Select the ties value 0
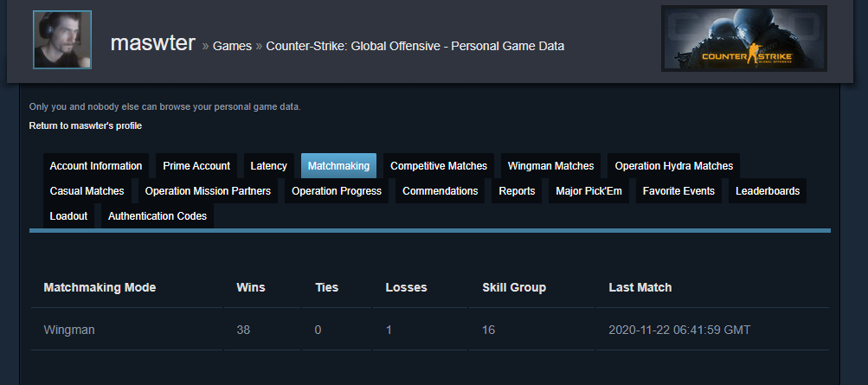The image size is (868, 385). coord(318,330)
